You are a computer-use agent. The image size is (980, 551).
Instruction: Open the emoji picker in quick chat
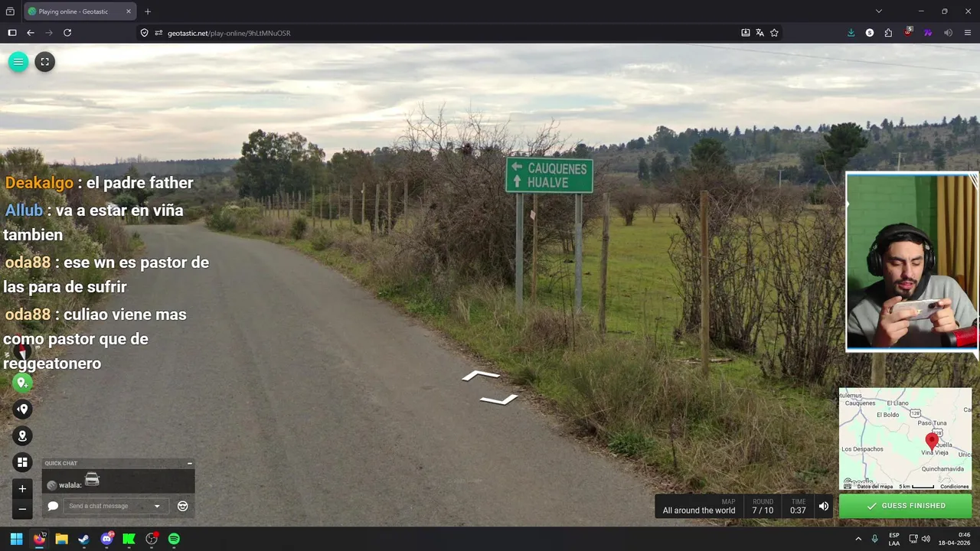182,506
